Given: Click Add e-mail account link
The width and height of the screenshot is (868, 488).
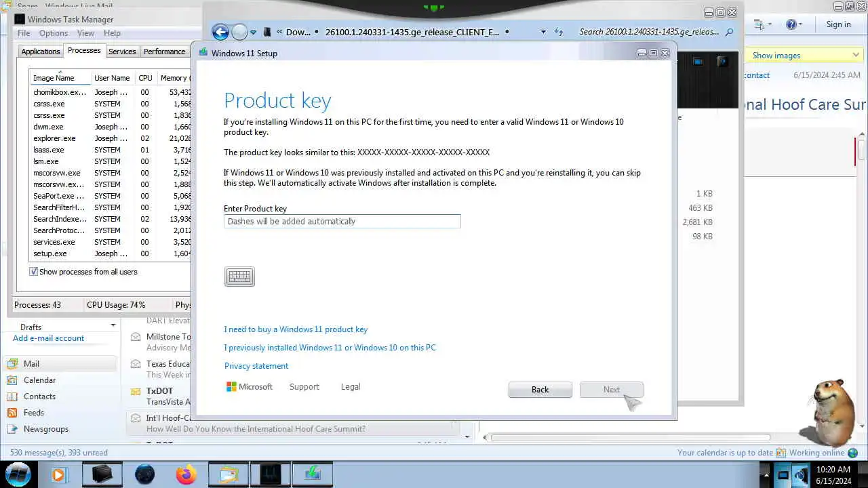Looking at the screenshot, I should 48,338.
